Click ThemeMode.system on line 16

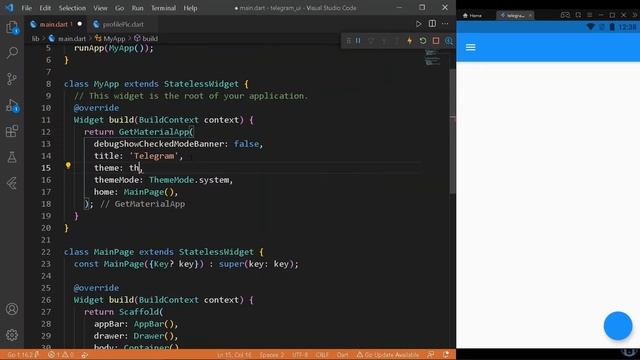tap(191, 180)
